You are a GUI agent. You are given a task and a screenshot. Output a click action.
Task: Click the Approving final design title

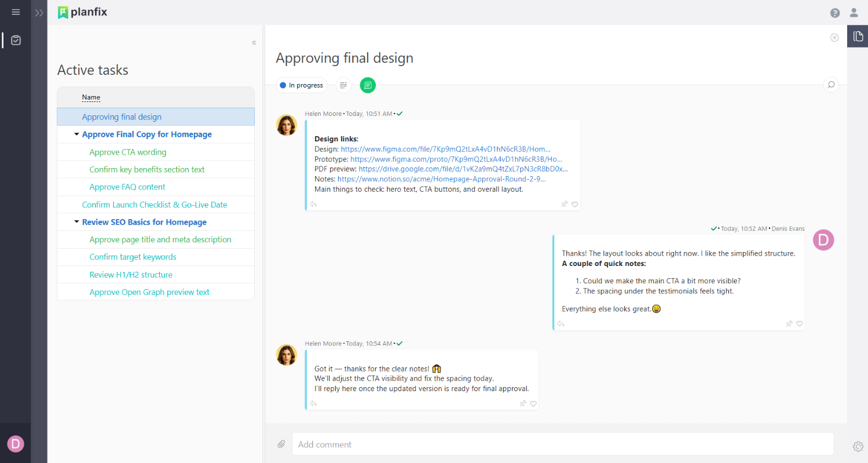point(345,58)
